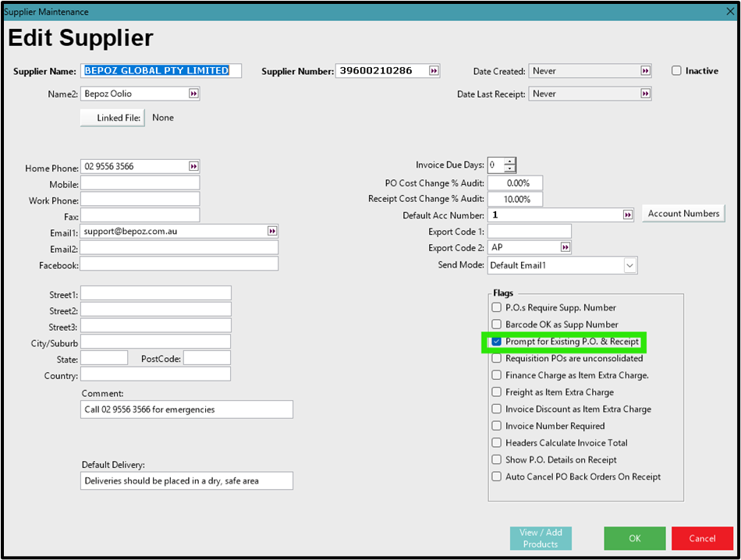Save changes with the OK button
This screenshot has width=741, height=560.
[x=634, y=538]
